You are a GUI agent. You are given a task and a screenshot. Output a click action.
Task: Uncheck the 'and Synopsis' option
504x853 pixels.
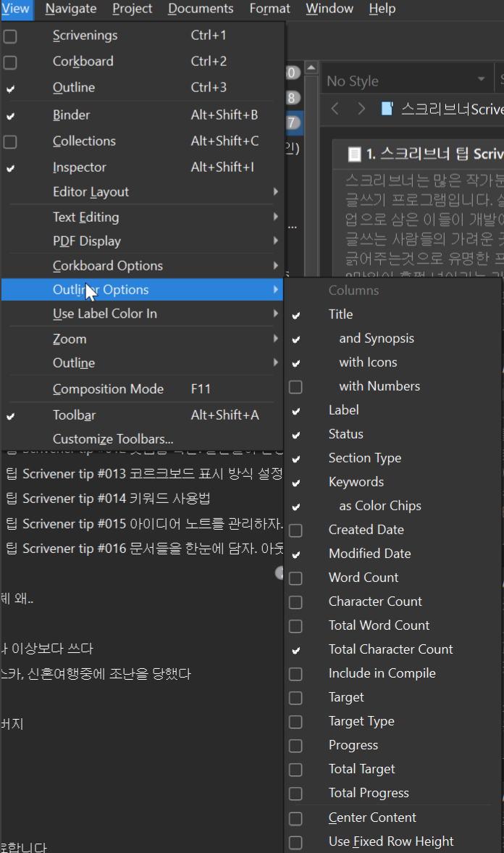click(295, 339)
